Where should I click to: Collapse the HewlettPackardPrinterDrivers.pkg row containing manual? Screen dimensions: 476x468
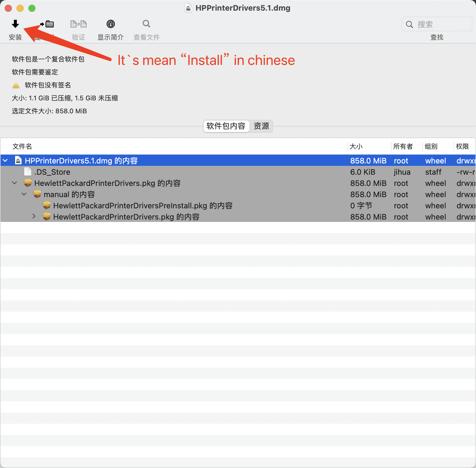click(15, 183)
